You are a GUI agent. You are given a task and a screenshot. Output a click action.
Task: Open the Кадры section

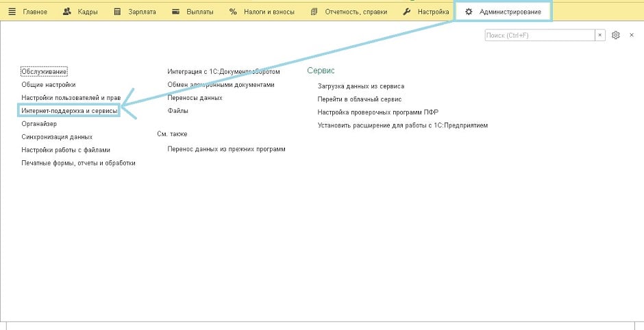(x=88, y=12)
